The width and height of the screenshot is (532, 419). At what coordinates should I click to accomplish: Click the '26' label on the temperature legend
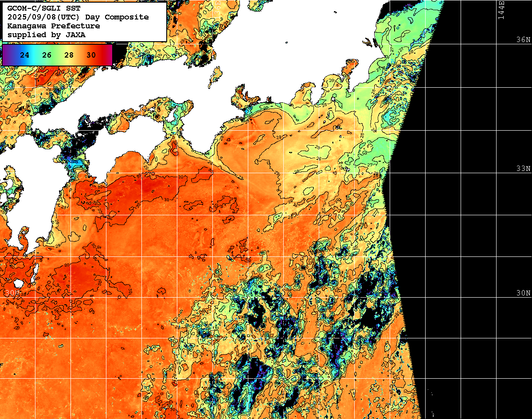coord(47,55)
